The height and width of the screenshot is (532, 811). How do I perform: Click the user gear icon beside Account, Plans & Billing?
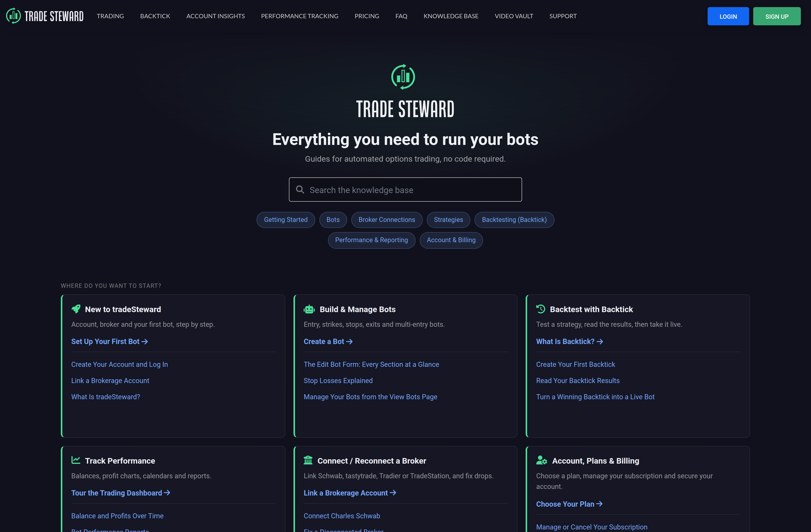(x=541, y=460)
